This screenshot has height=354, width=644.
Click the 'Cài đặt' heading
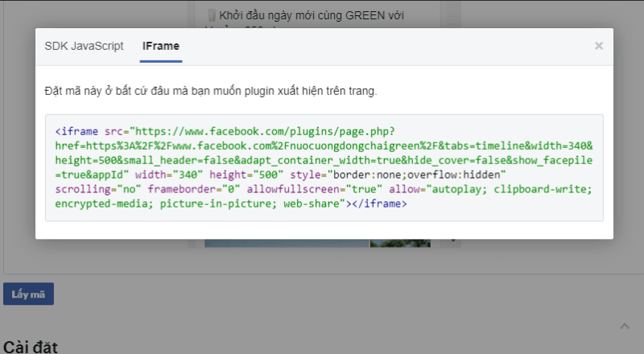pyautogui.click(x=31, y=347)
